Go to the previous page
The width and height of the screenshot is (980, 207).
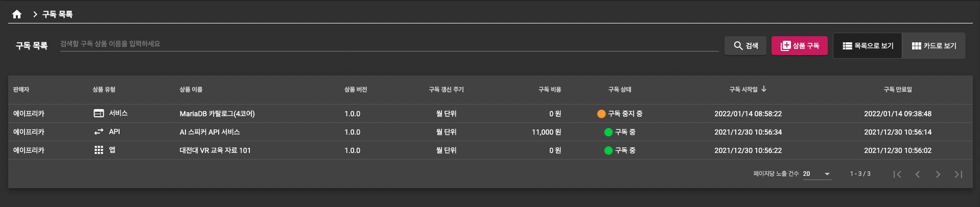918,174
